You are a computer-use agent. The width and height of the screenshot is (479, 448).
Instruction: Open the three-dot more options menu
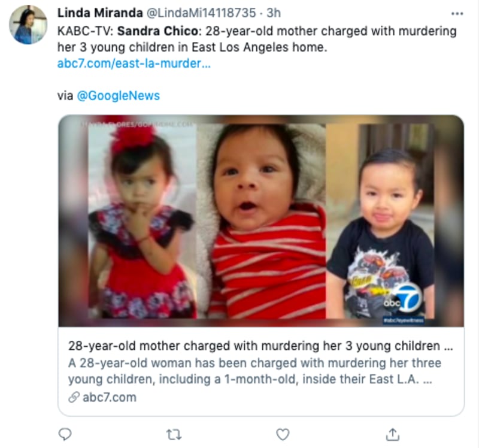tap(457, 13)
